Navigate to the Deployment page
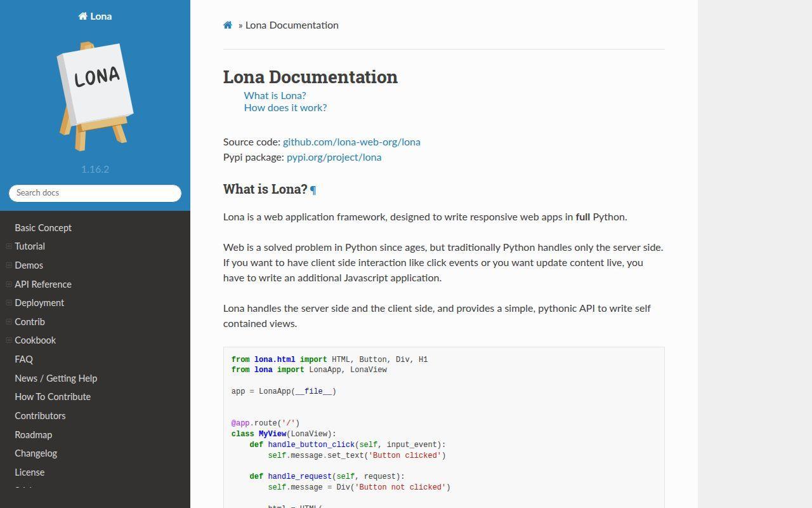The width and height of the screenshot is (812, 508). click(x=39, y=303)
